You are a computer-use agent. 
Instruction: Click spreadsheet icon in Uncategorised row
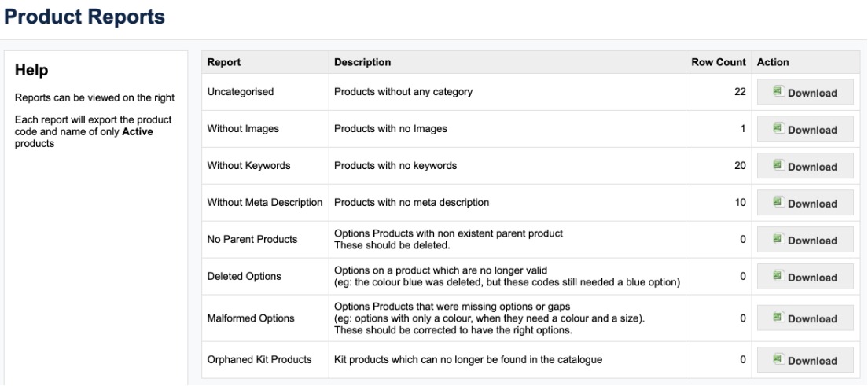780,92
